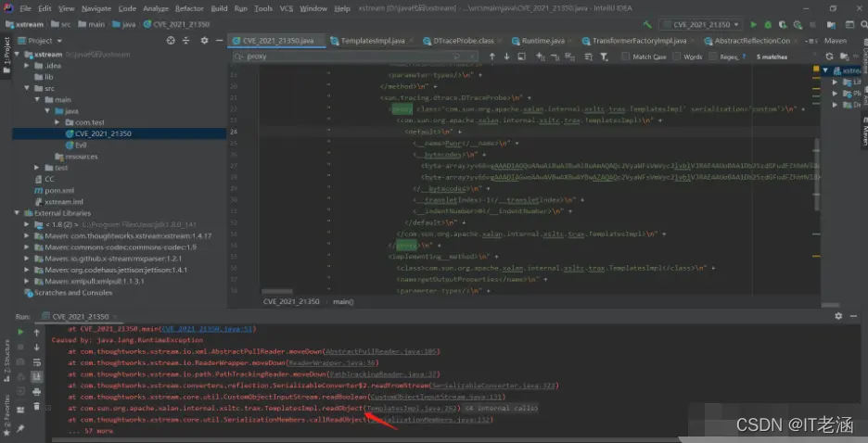The image size is (868, 443).
Task: Open CVE_2021_21350.java:51 stack trace link
Action: (207, 328)
